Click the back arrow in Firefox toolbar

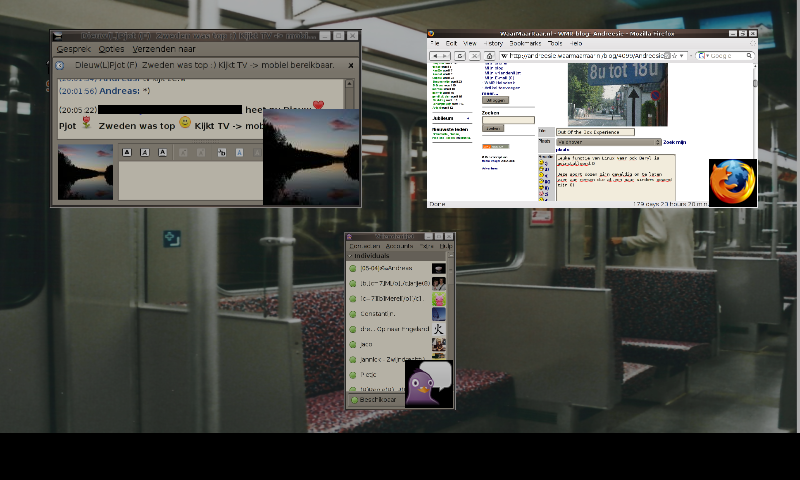click(x=437, y=56)
